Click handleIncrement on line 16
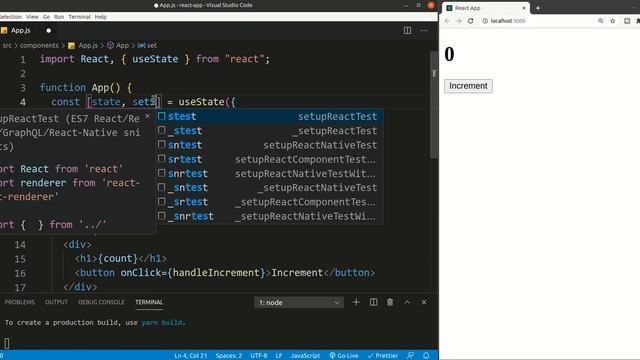The image size is (640, 360). pyautogui.click(x=216, y=273)
